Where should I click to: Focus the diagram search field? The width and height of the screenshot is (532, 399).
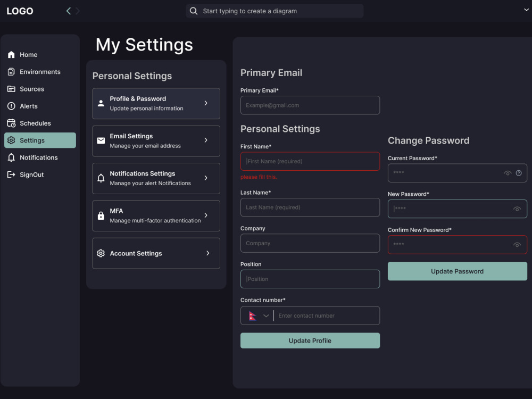(x=275, y=11)
